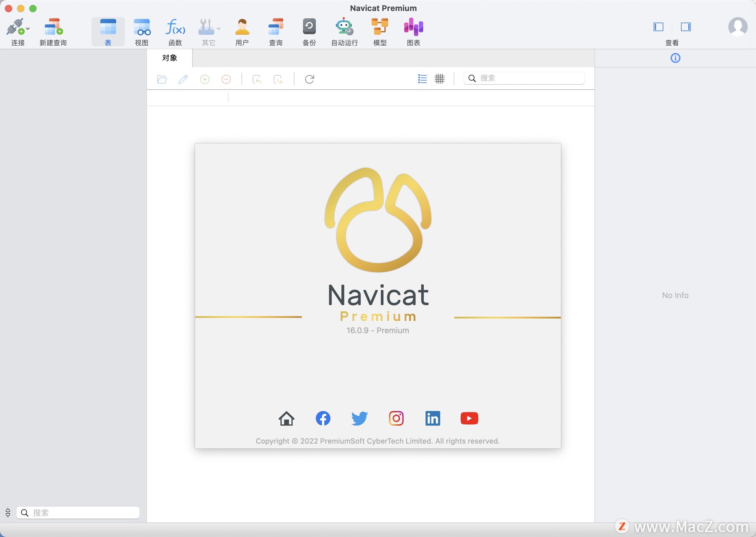Viewport: 756px width, 537px height.
Task: Click the refresh objects button
Action: pos(309,79)
